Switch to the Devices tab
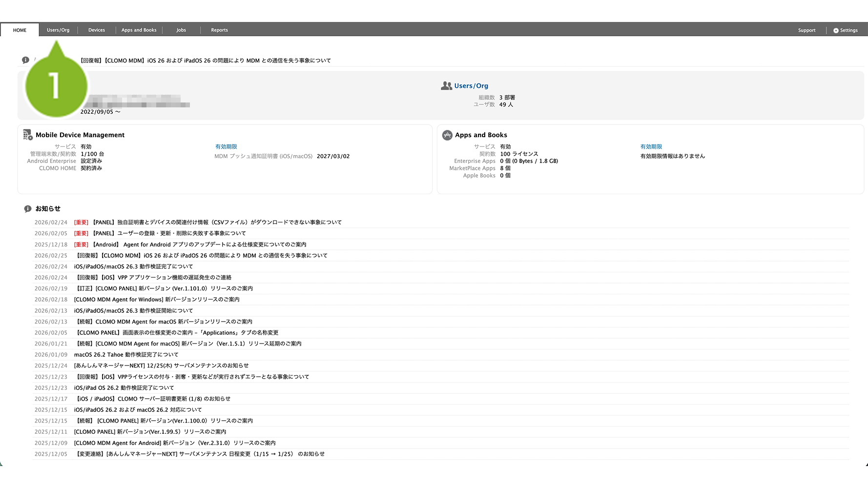The width and height of the screenshot is (868, 488). (97, 30)
